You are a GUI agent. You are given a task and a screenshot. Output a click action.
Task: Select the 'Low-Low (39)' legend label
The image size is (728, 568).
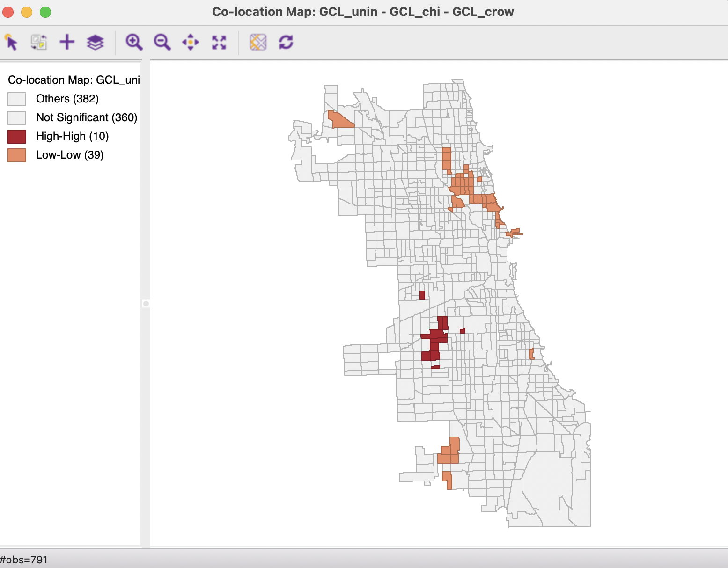coord(70,155)
